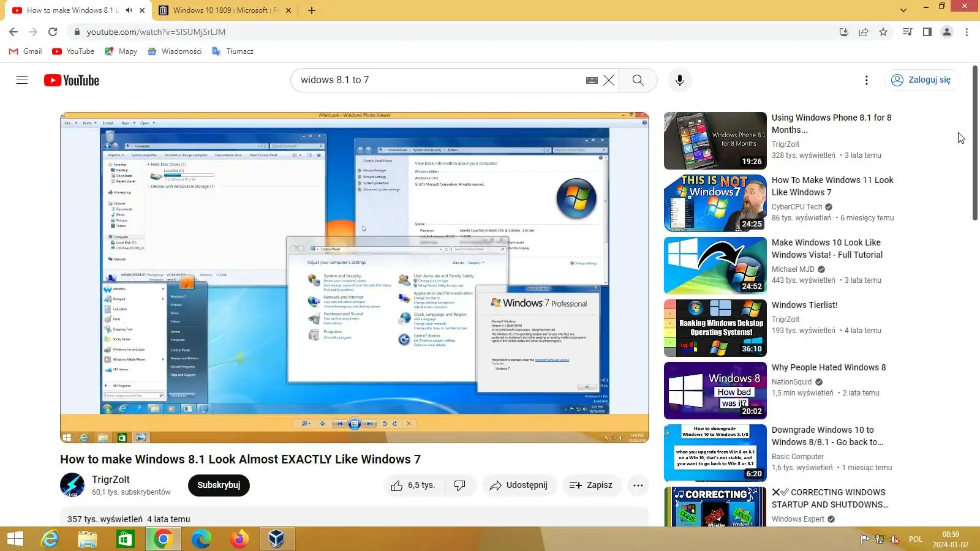Toggle the Chrome side panel
The height and width of the screenshot is (551, 980).
coord(927,32)
